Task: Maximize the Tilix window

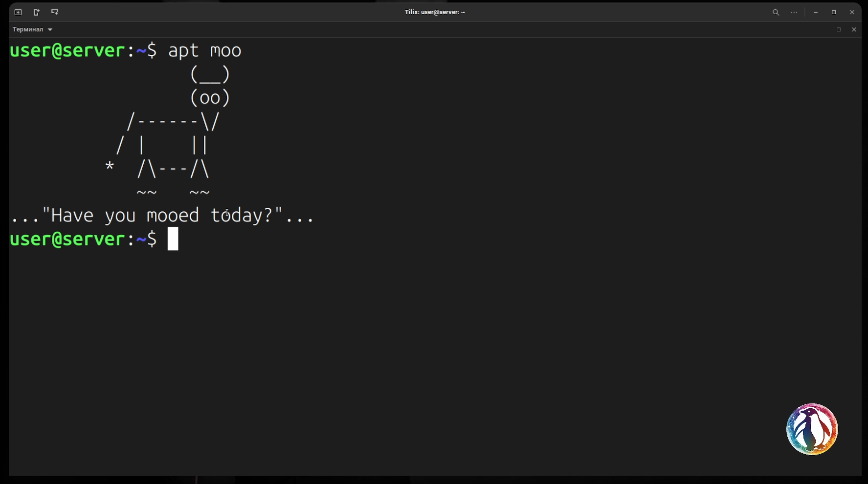Action: coord(834,12)
